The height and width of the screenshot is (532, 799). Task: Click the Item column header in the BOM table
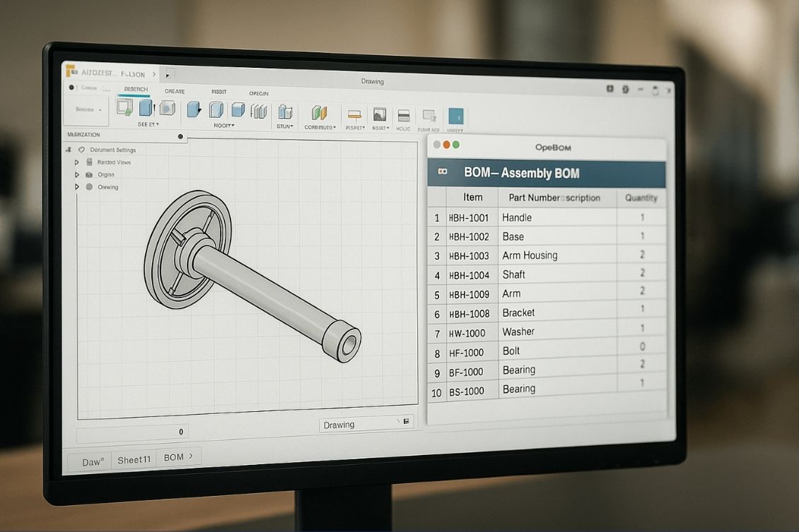click(x=472, y=197)
